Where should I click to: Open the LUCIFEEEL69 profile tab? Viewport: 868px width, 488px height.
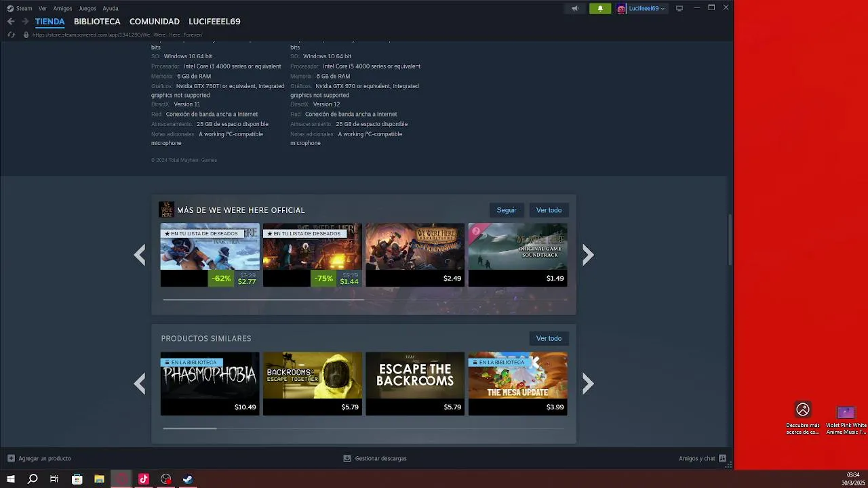[x=214, y=22]
